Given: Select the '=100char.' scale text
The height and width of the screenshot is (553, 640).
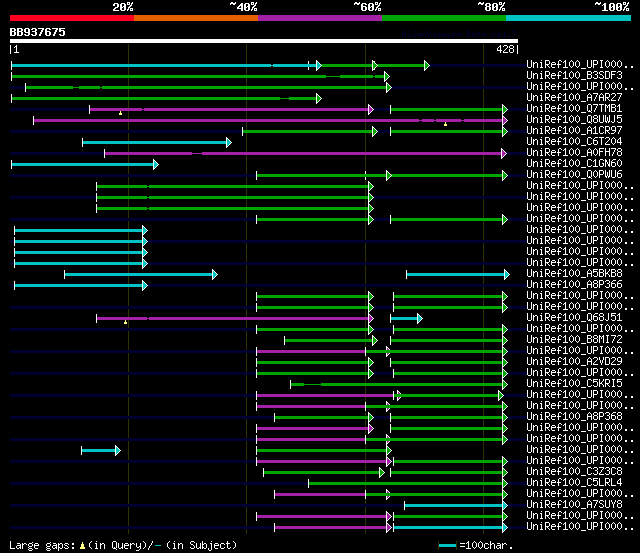Looking at the screenshot, I should (x=486, y=546).
